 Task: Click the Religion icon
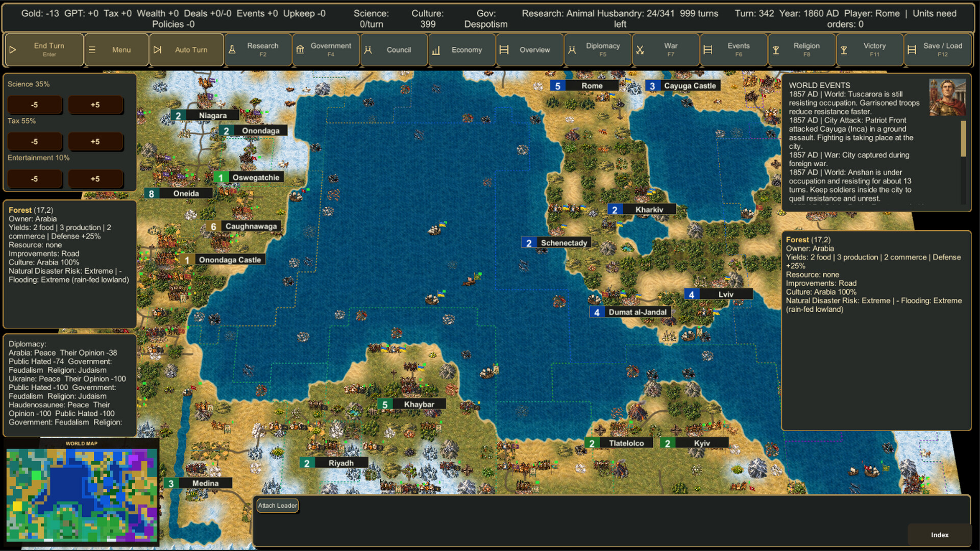[776, 50]
